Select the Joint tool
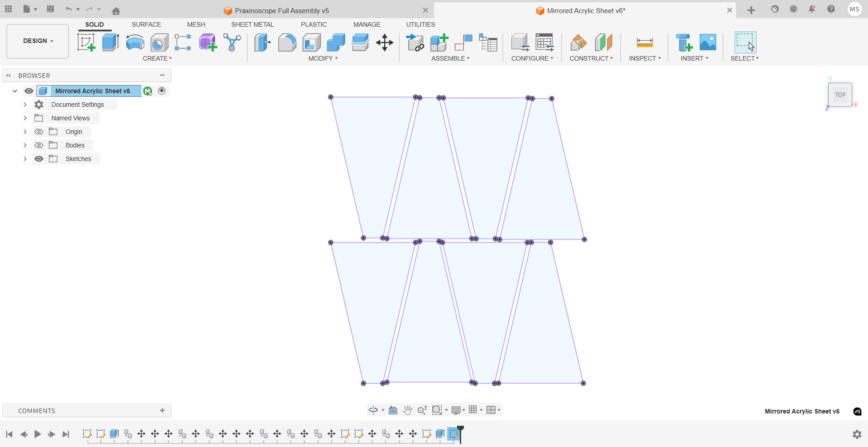This screenshot has height=447, width=868. point(464,43)
